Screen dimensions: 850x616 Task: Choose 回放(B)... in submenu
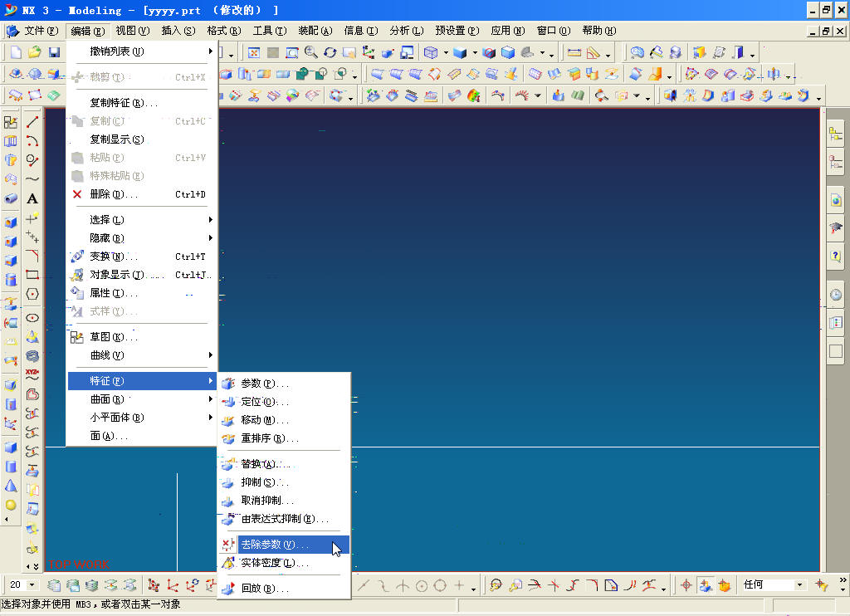click(284, 589)
